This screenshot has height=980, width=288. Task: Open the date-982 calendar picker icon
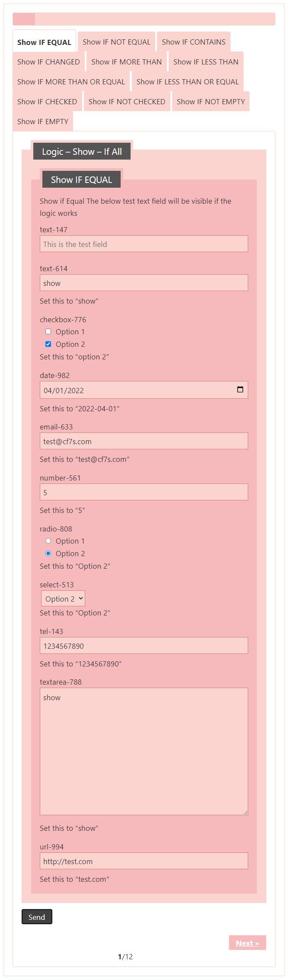tap(240, 390)
